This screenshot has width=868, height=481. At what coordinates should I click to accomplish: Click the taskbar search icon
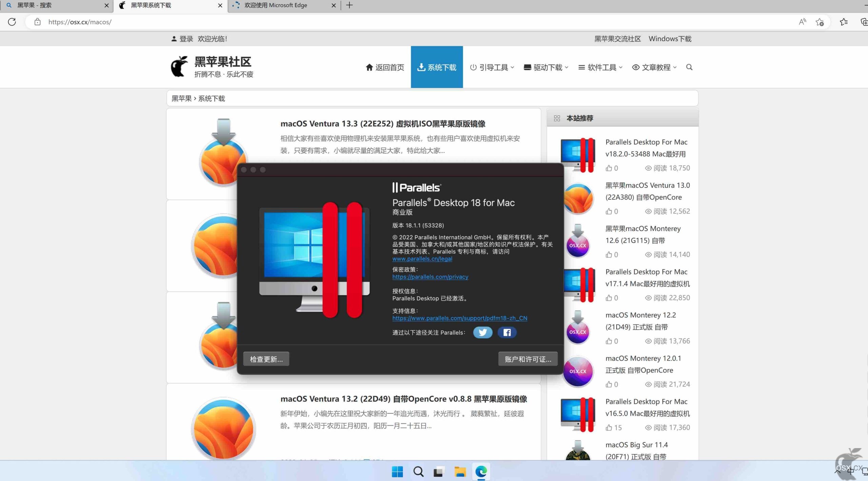(x=418, y=472)
